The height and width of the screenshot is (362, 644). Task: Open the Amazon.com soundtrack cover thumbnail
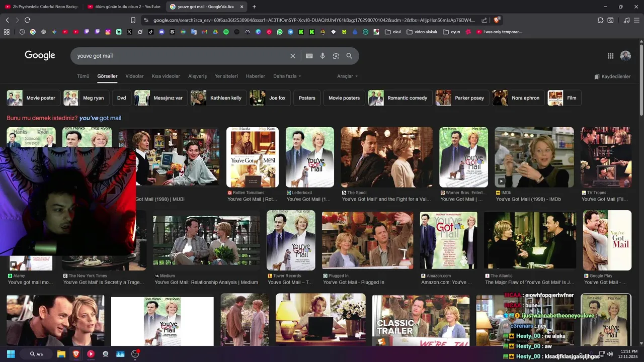[x=449, y=240]
